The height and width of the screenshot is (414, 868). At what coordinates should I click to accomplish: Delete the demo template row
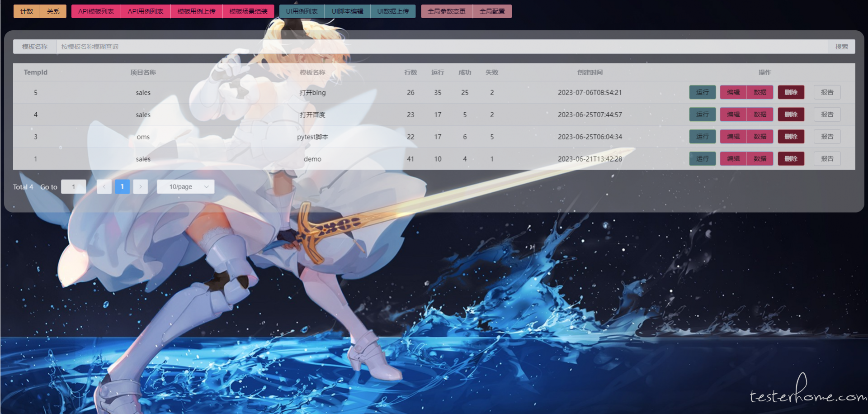[x=791, y=159]
